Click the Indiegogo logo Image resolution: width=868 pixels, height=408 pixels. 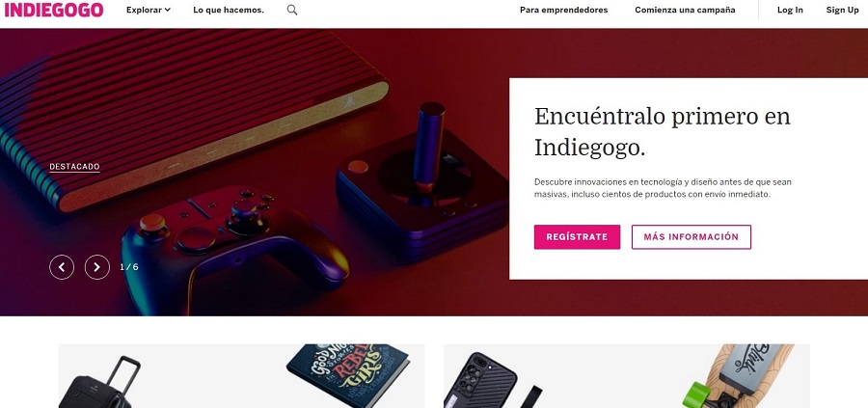(54, 10)
